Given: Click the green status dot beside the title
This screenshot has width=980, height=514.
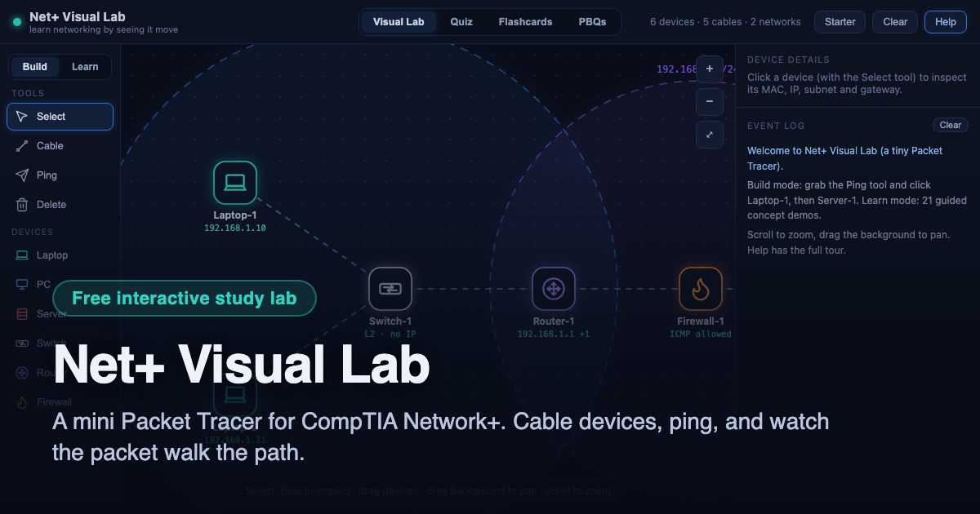Looking at the screenshot, I should click(17, 22).
